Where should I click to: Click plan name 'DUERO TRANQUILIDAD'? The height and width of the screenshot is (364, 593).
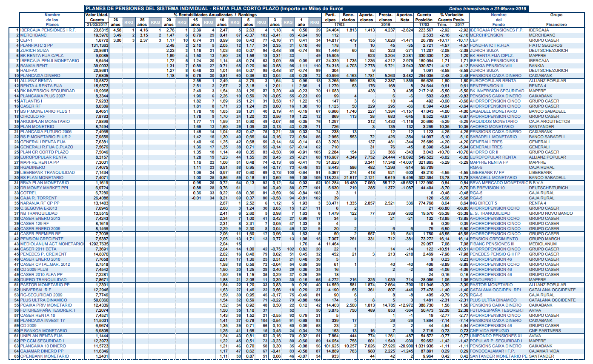click(x=41, y=279)
